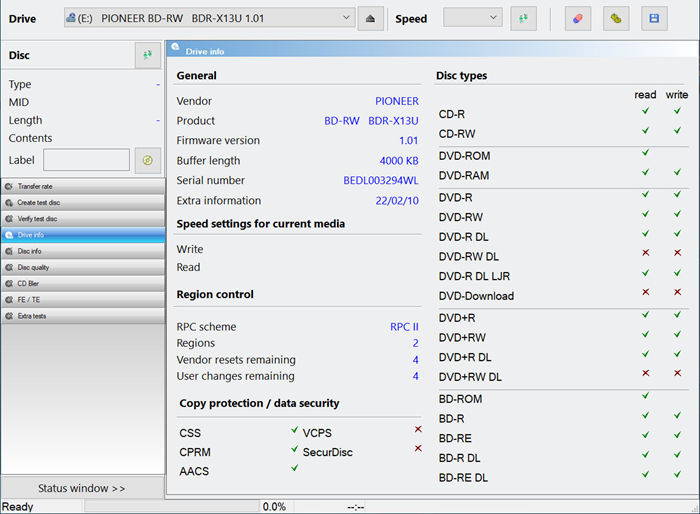Screen dimensions: 700x514
Task: Open the Extra tests section
Action: pyautogui.click(x=83, y=316)
